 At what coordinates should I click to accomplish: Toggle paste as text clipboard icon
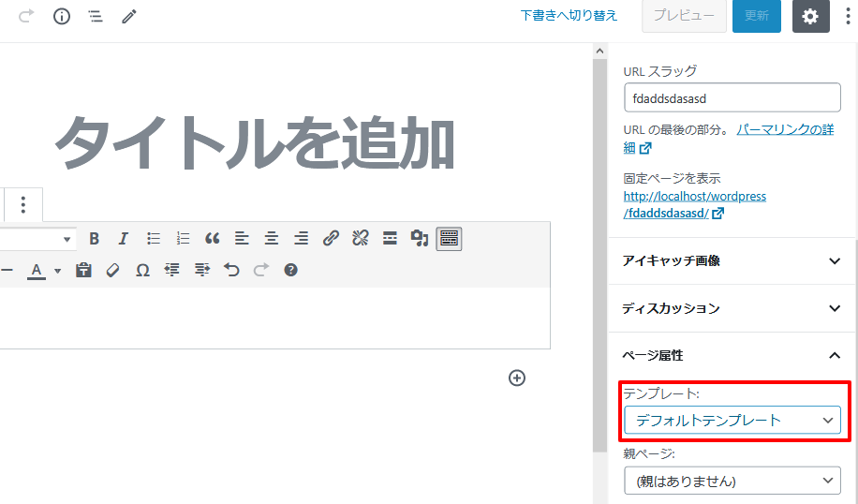(x=83, y=270)
